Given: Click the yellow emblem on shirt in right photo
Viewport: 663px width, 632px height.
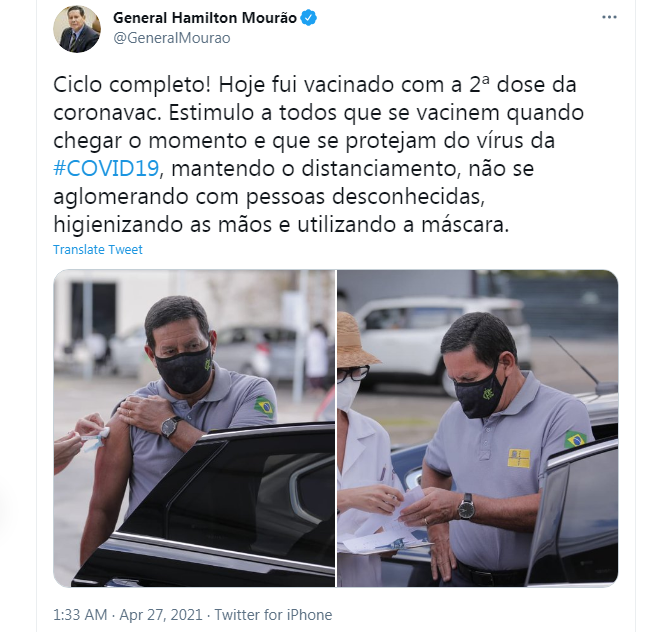Looking at the screenshot, I should [x=519, y=458].
